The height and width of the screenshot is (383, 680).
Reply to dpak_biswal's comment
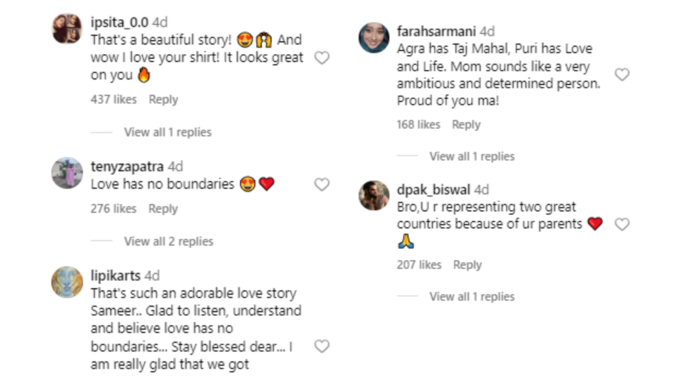[x=468, y=265]
